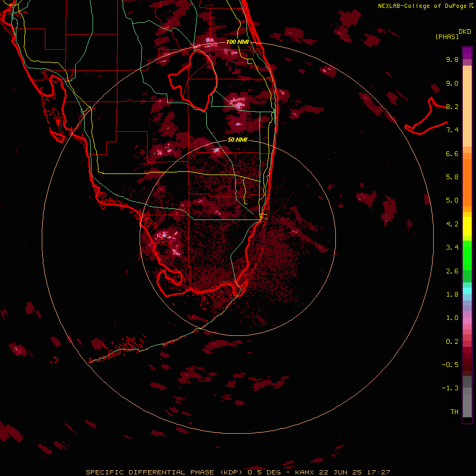The height and width of the screenshot is (476, 476).
Task: Click the -0.5 value on the color scale
Action: tap(450, 365)
